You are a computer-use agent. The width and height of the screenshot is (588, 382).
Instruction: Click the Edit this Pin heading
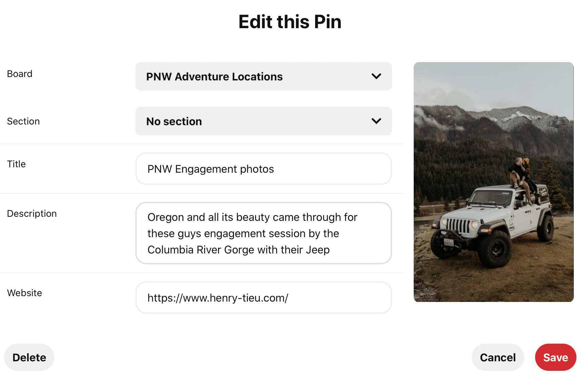click(x=290, y=22)
